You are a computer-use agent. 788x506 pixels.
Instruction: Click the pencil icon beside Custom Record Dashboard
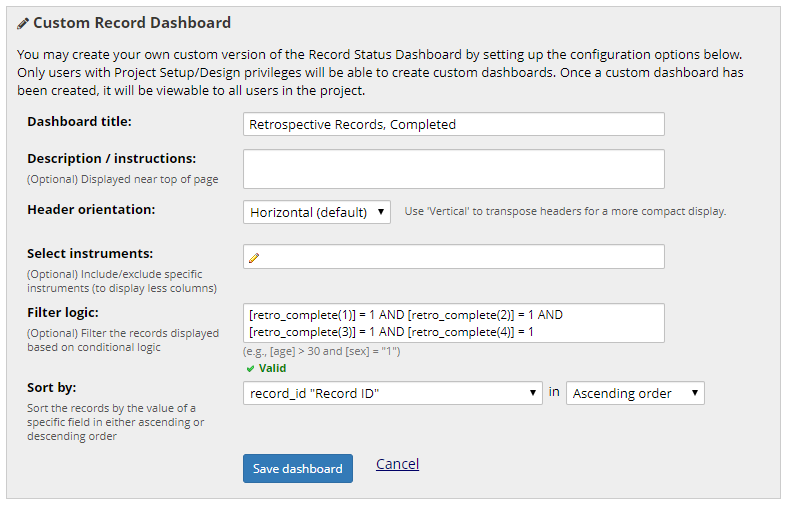[x=23, y=24]
